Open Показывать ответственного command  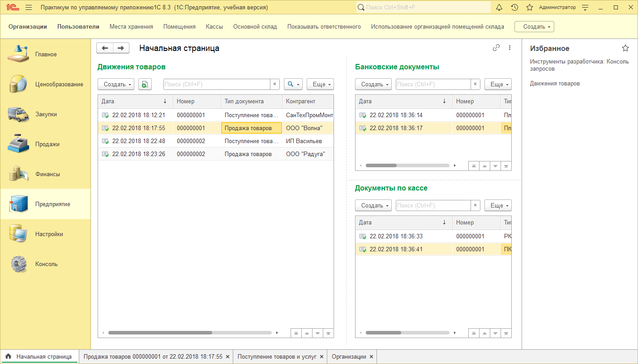324,27
